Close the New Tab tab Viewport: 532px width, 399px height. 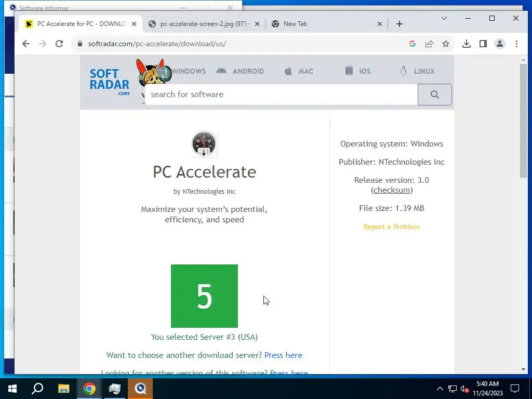380,24
